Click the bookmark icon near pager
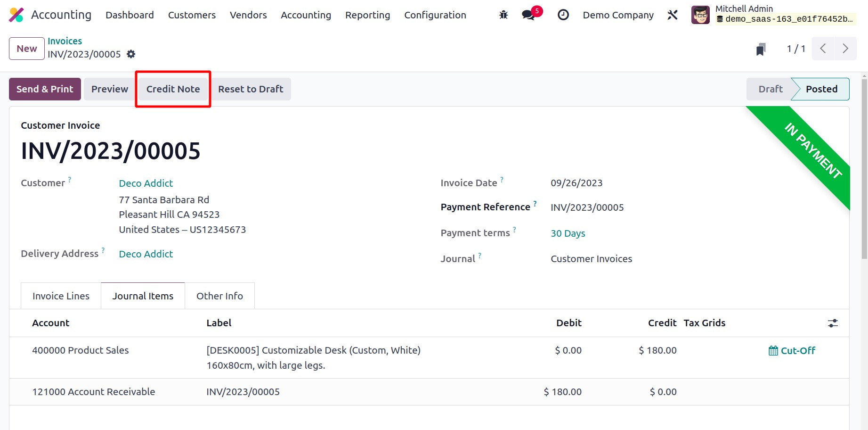Viewport: 868px width, 430px height. tap(761, 49)
